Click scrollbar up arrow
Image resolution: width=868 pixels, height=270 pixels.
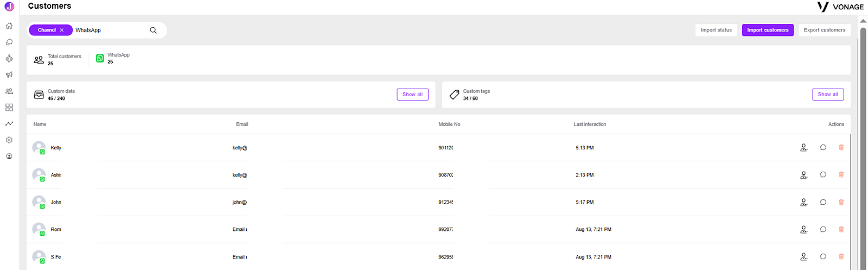(863, 21)
